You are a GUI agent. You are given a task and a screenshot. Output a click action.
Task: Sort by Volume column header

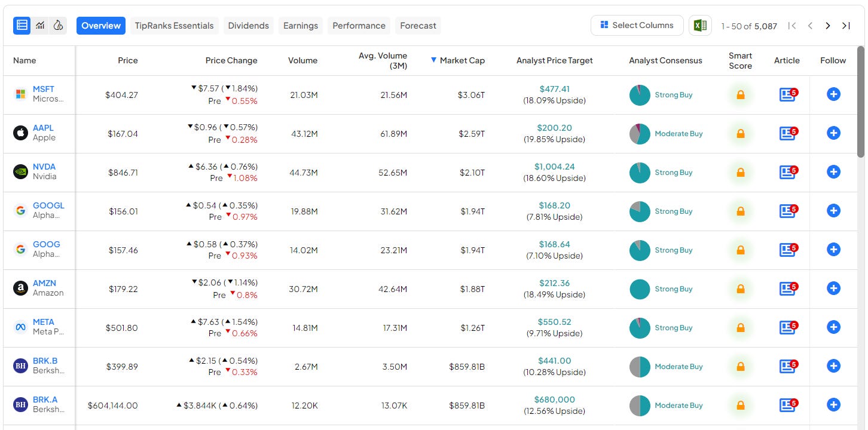(303, 60)
